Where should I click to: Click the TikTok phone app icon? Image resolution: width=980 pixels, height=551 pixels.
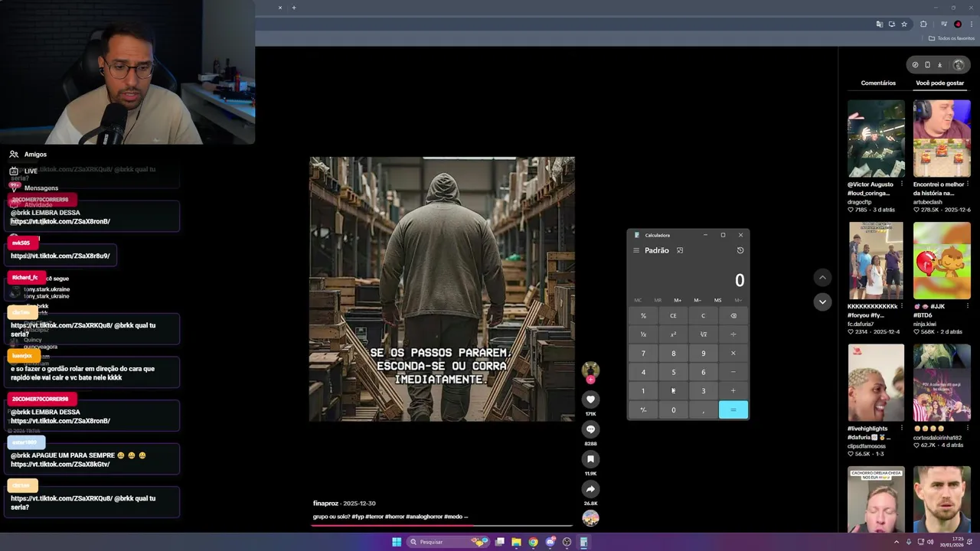point(927,65)
